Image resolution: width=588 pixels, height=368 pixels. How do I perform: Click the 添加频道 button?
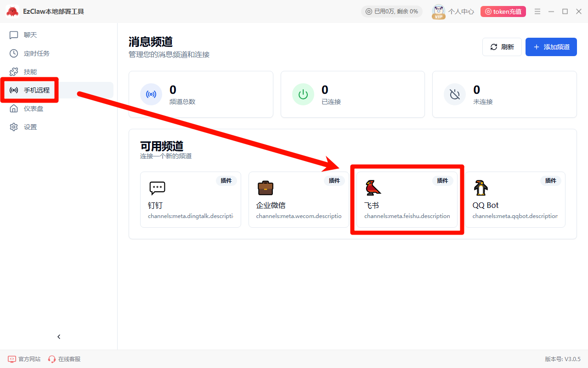(551, 47)
